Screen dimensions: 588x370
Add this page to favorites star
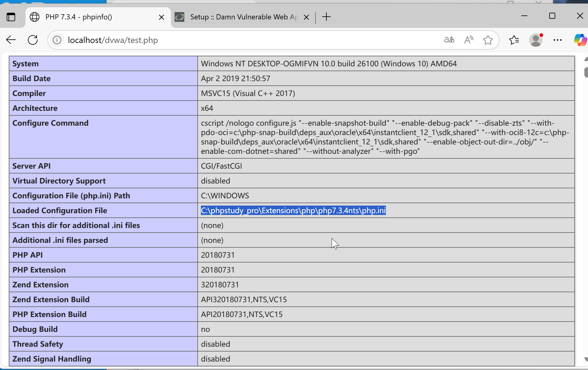tap(488, 40)
